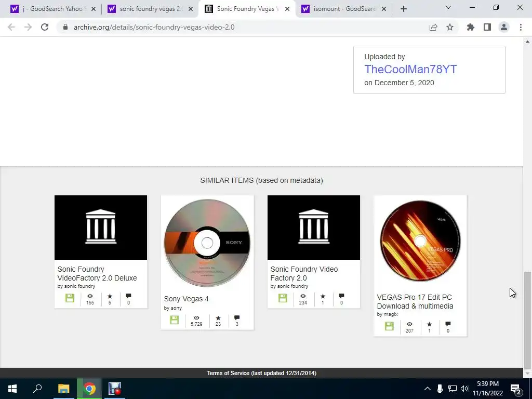
Task: Open Chrome profile avatar
Action: tap(504, 27)
